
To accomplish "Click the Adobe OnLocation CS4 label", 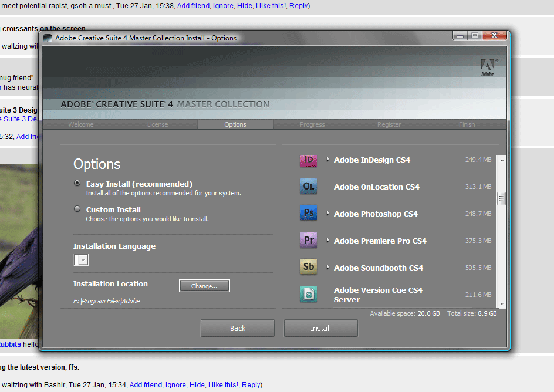I will pyautogui.click(x=377, y=187).
